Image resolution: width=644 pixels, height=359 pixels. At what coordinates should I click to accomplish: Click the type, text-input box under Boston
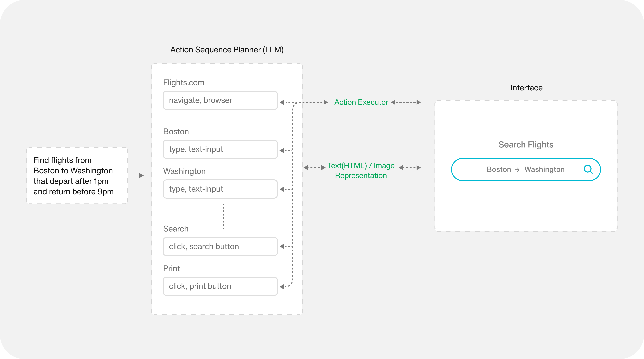[x=220, y=149]
